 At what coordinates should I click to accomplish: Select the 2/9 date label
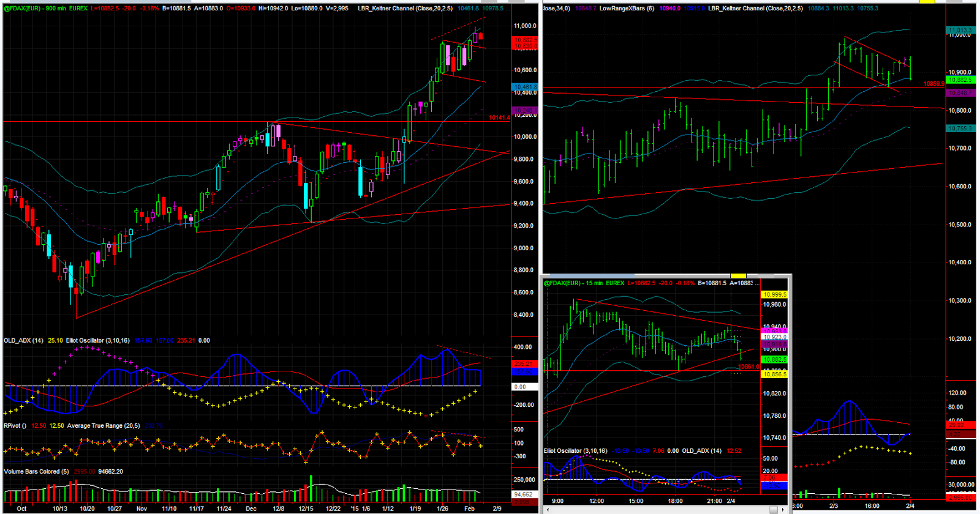497,508
